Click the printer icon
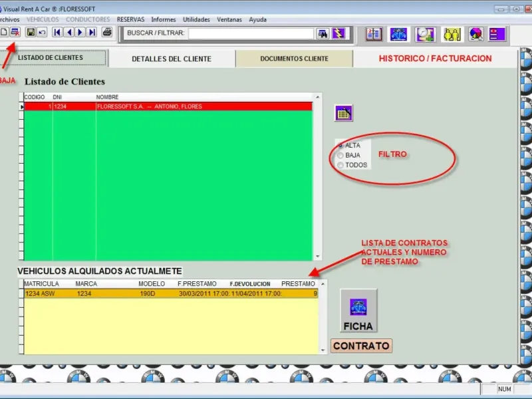532x399 pixels. (107, 32)
